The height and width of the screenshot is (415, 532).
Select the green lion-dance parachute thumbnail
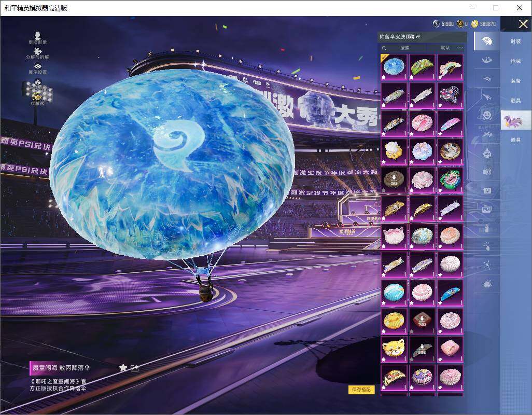(x=450, y=180)
